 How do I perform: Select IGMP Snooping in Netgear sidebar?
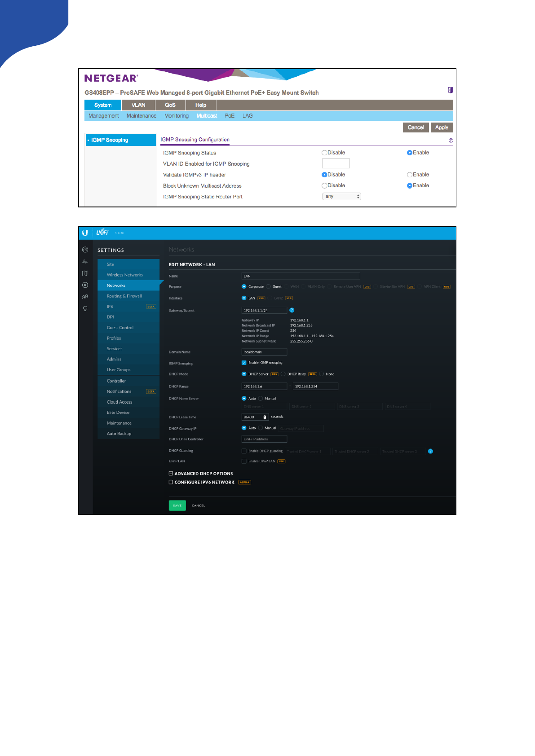(120, 140)
